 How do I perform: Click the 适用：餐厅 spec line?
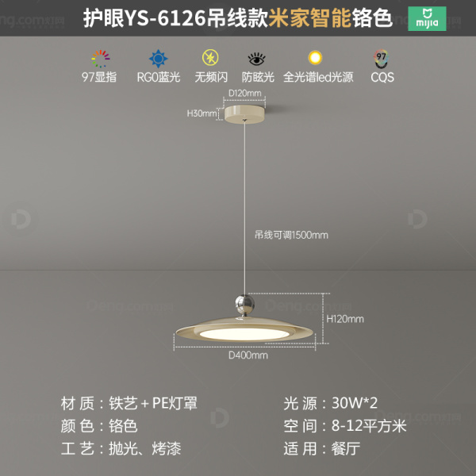click(x=322, y=448)
